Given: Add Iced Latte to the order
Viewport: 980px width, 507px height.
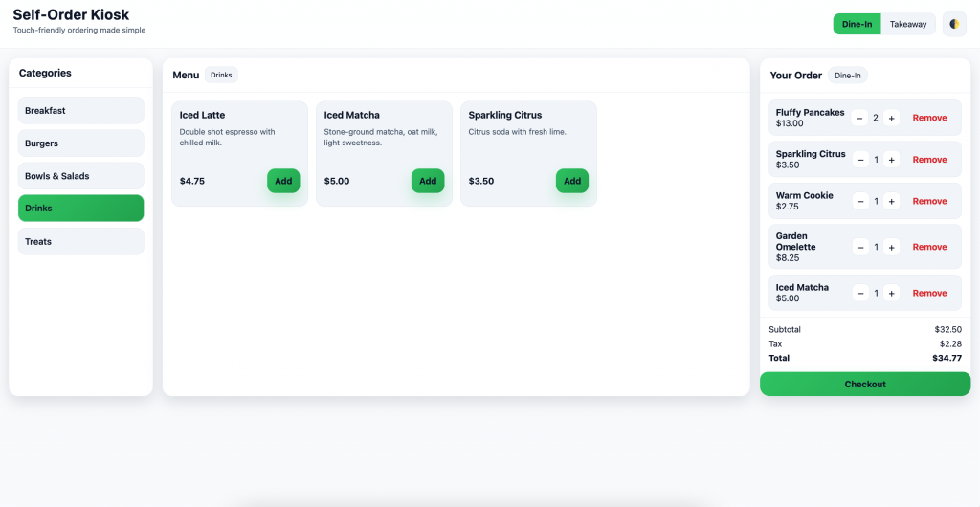Looking at the screenshot, I should click(x=283, y=181).
